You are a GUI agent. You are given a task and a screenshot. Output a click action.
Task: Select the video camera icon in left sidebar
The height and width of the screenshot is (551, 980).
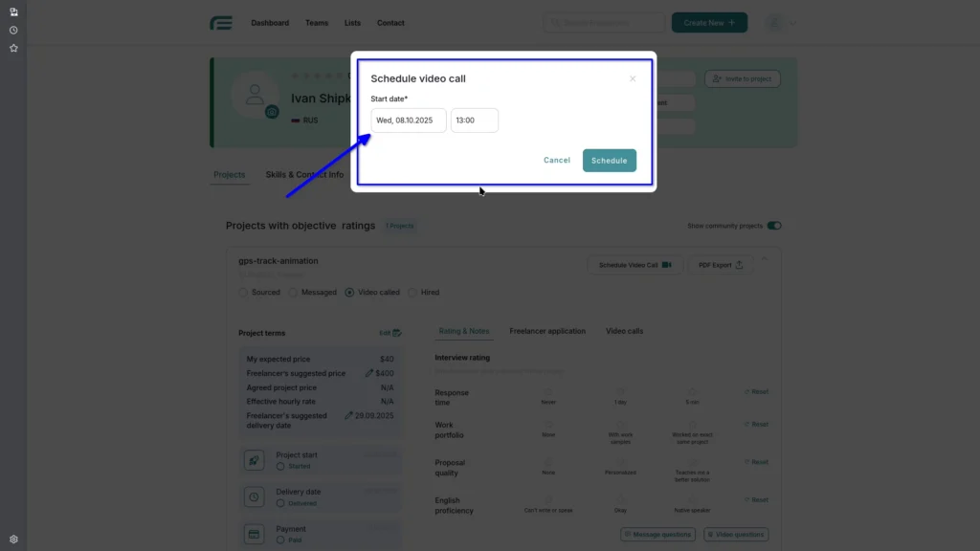tap(13, 11)
